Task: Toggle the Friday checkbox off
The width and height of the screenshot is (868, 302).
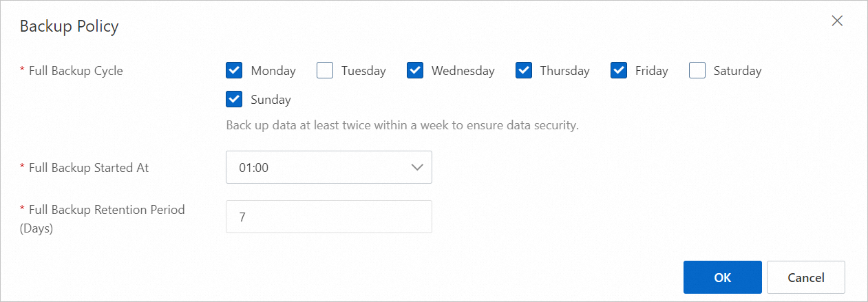Action: click(x=619, y=71)
